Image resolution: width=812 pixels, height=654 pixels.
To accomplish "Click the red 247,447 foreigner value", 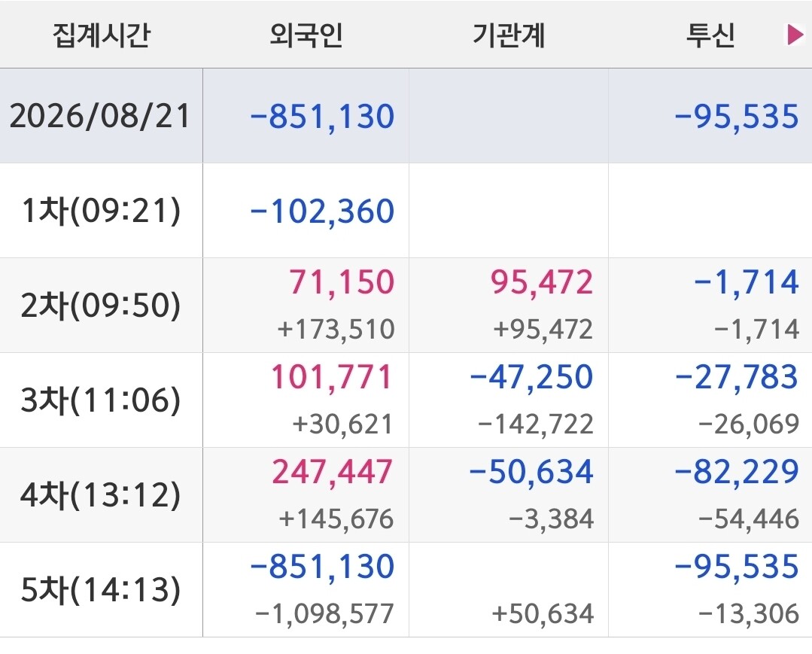I will (x=333, y=471).
